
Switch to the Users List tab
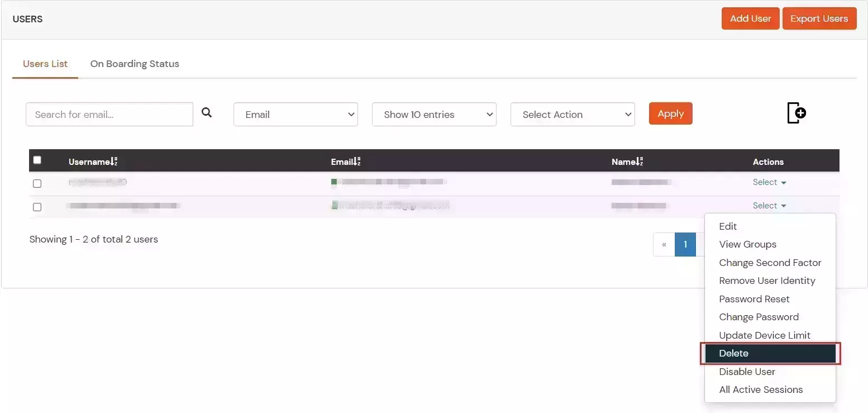tap(45, 64)
